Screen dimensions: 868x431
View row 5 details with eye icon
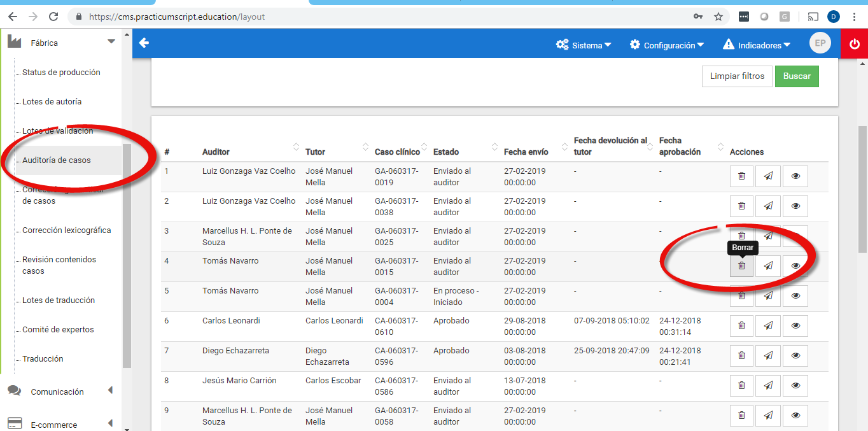click(x=795, y=295)
